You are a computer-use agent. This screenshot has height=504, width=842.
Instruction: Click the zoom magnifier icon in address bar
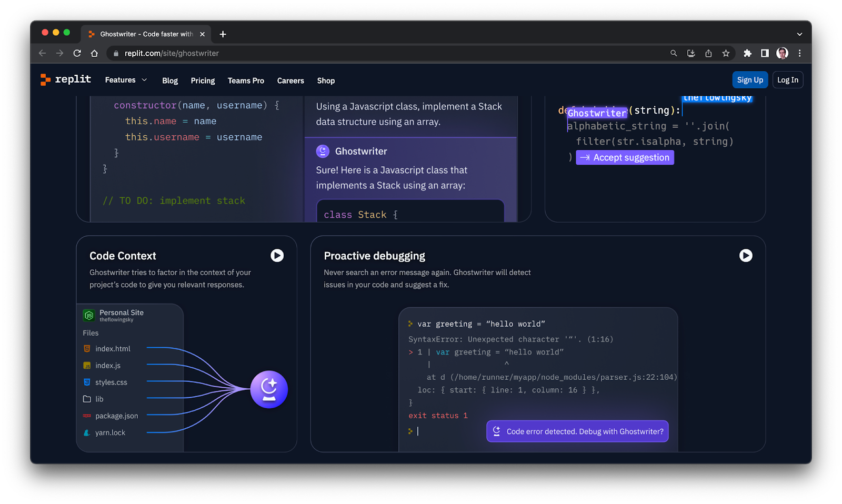pos(674,53)
